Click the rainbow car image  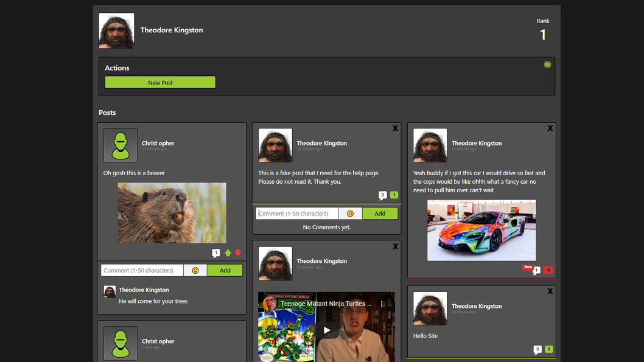tap(481, 231)
